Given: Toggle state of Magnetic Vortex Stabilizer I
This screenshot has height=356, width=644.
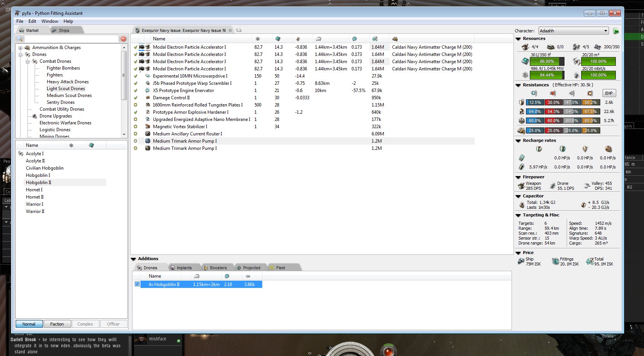Looking at the screenshot, I should click(x=135, y=127).
